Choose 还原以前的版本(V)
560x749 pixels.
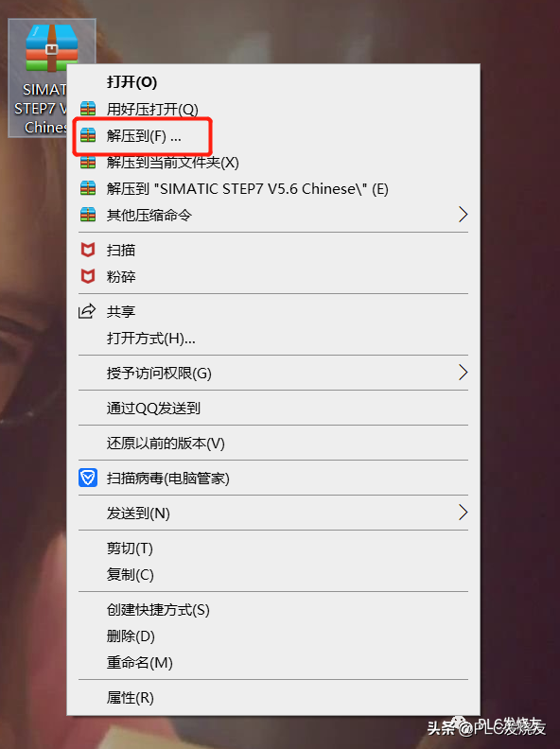[x=166, y=444]
